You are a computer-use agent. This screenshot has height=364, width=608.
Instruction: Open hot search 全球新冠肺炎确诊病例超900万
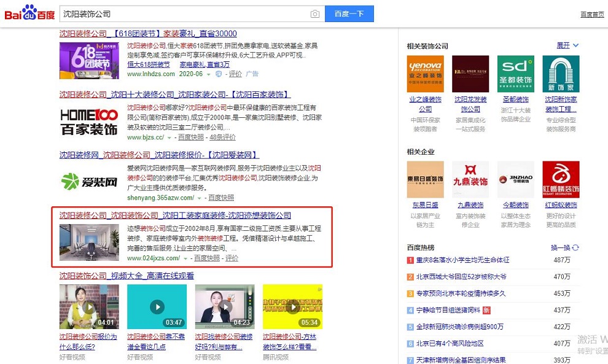[460, 327]
